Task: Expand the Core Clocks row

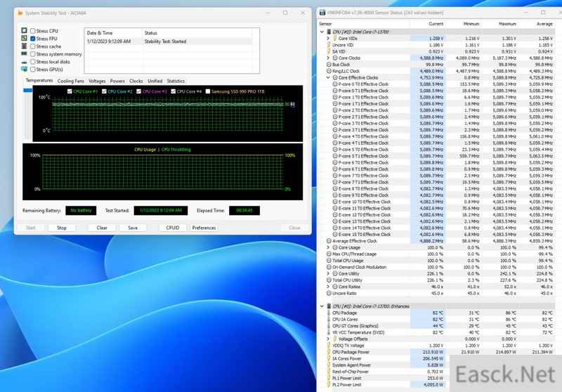Action: point(328,58)
